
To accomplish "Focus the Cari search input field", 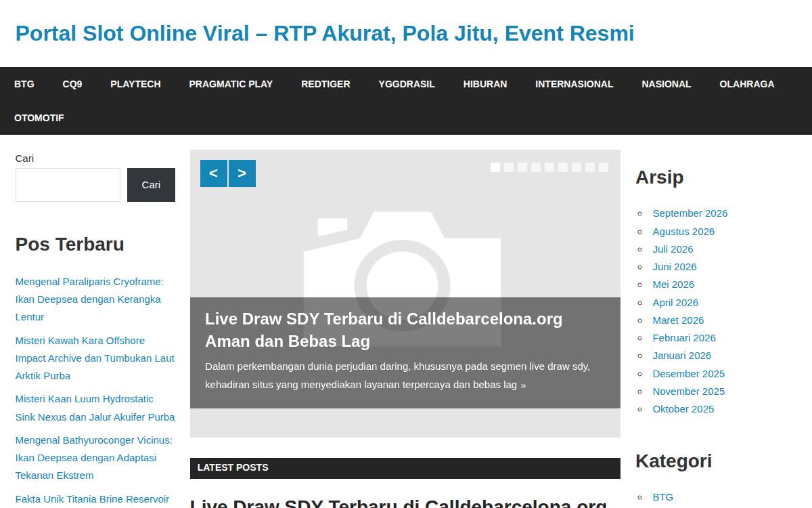I will click(x=68, y=185).
